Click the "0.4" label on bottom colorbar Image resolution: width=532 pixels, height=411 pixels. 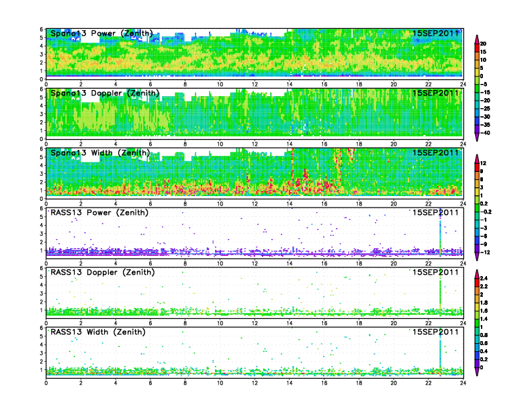(484, 351)
